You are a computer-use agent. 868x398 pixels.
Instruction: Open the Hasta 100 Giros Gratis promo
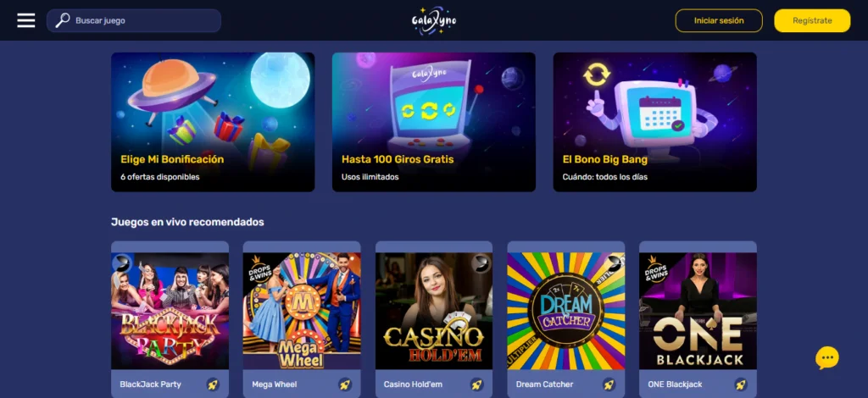(x=433, y=122)
